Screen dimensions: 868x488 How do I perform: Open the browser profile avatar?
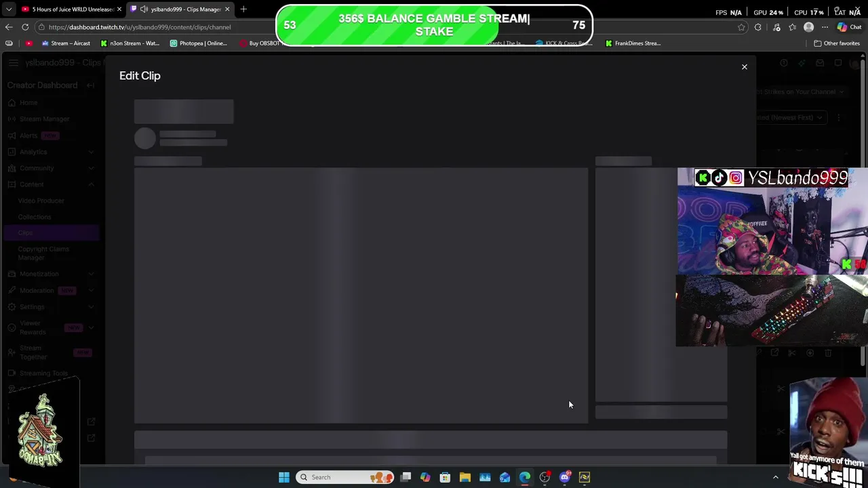click(x=808, y=27)
